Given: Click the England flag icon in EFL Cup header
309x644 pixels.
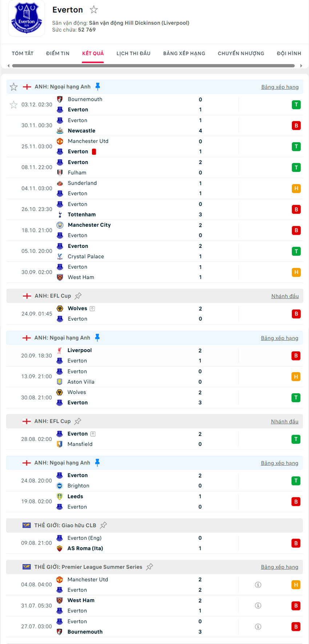Looking at the screenshot, I should [x=27, y=296].
